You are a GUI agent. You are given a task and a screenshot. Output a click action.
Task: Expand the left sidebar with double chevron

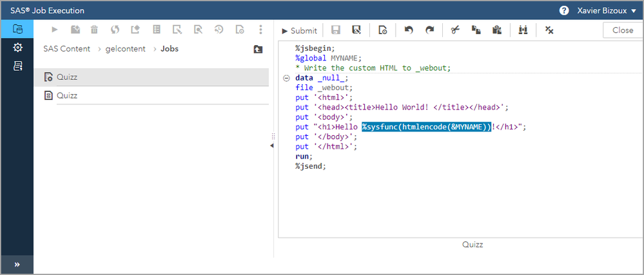tap(17, 265)
